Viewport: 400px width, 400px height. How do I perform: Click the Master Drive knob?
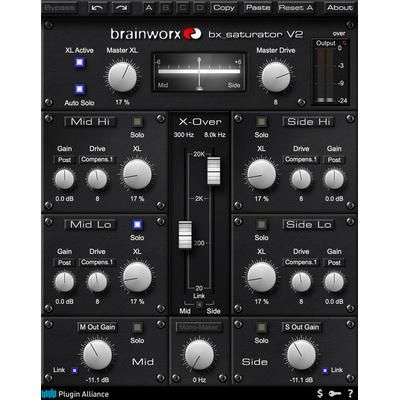tap(276, 77)
